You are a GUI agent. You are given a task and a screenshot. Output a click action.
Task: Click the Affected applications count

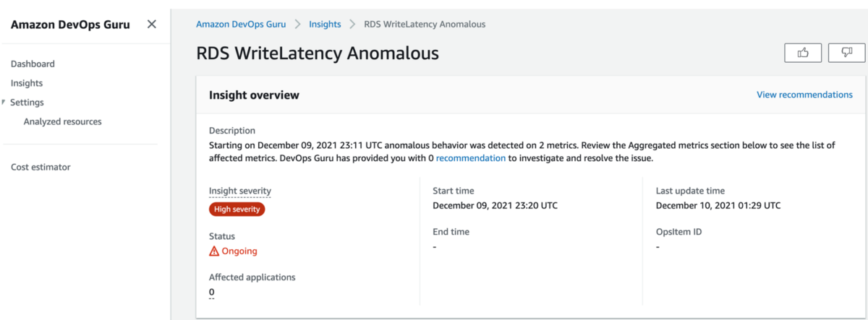[212, 292]
